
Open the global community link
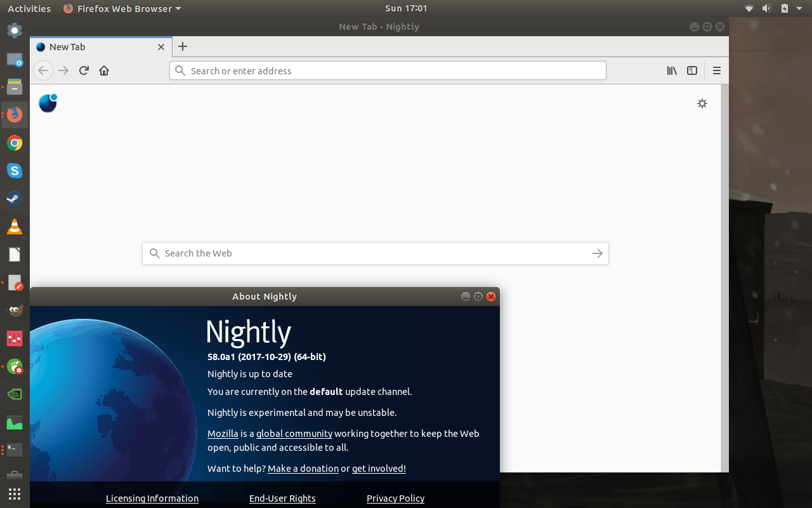[x=294, y=434]
